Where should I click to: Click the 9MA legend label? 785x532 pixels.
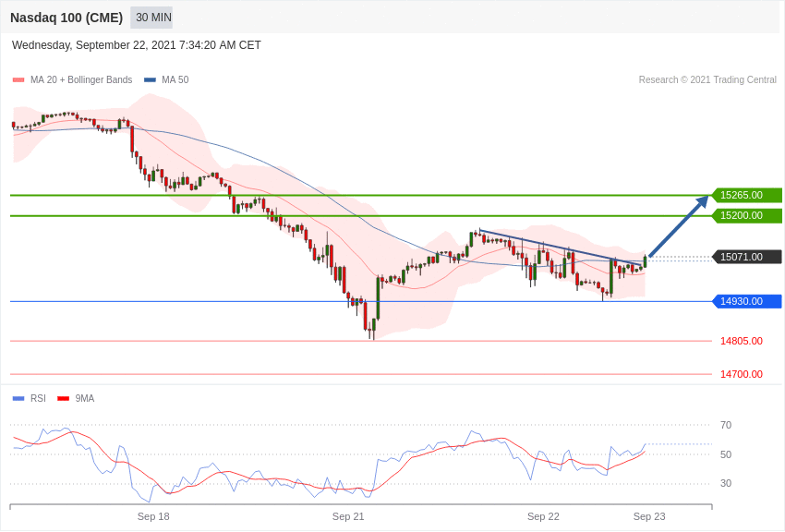85,398
